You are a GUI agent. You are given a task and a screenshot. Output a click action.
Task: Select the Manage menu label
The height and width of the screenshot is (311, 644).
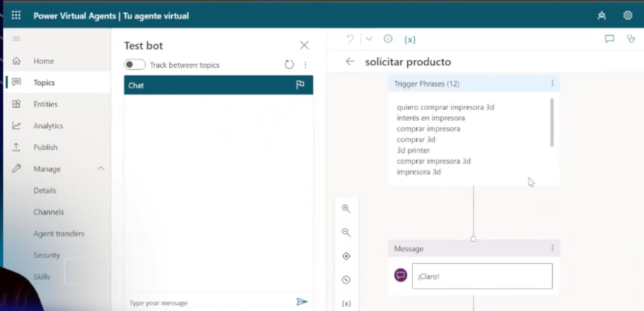tap(47, 169)
